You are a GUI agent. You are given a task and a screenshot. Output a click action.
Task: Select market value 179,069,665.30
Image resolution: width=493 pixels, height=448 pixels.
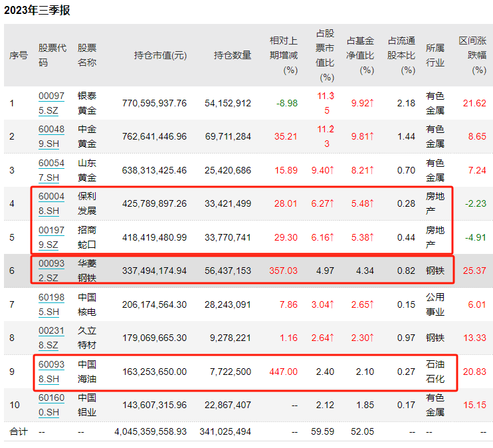154,338
